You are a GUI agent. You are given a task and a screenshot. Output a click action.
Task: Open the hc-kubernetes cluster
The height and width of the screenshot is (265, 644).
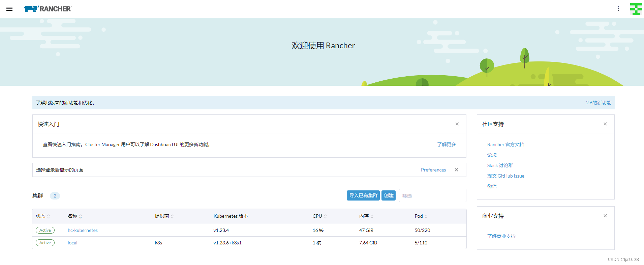click(83, 230)
